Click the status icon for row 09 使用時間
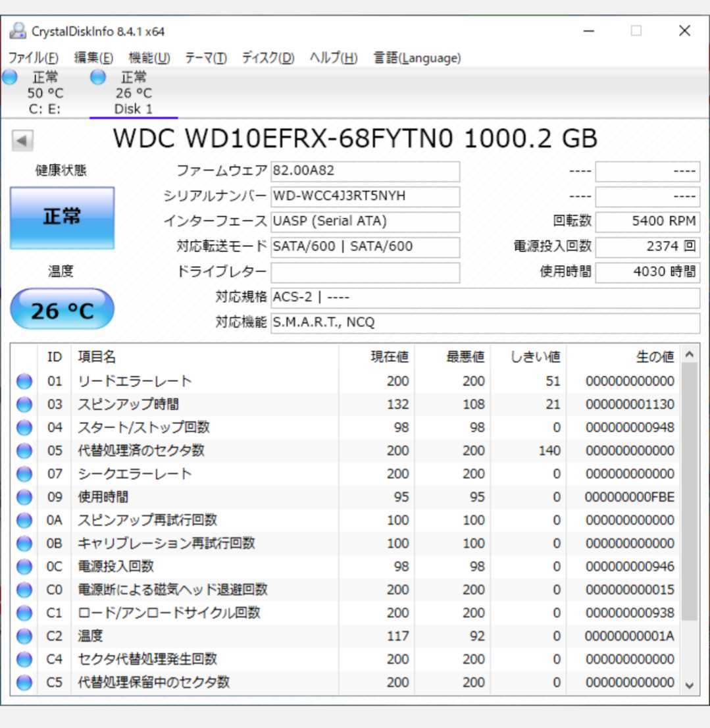The image size is (710, 728). 24,497
